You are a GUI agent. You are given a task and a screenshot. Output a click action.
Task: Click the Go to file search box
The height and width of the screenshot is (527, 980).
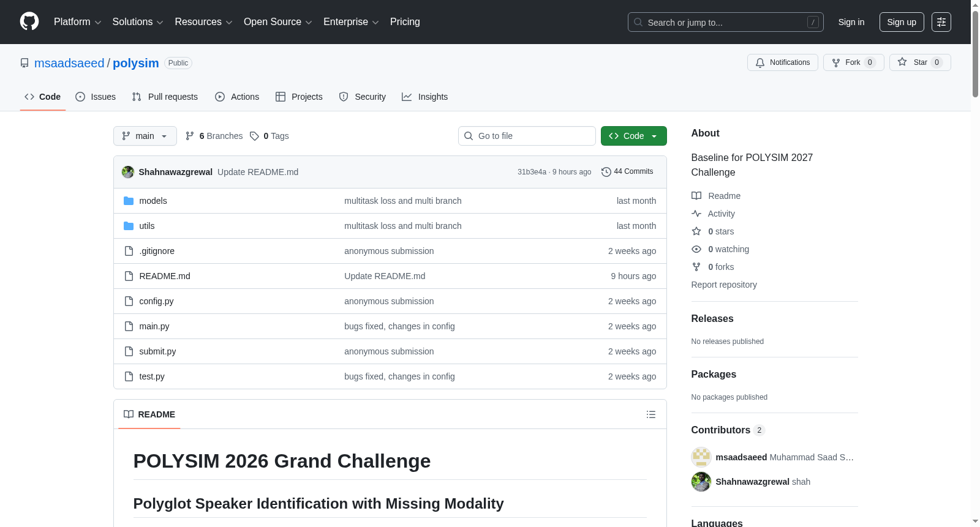527,136
